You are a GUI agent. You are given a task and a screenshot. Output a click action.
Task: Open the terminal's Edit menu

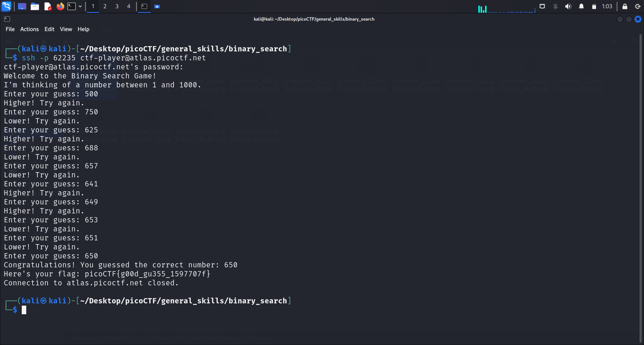(x=49, y=29)
